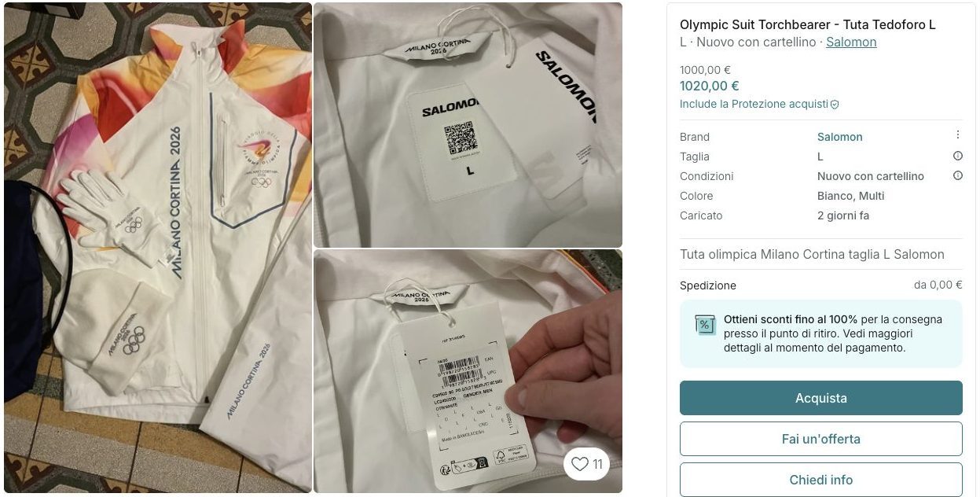Click the 1020,00 € price with protection
Image resolution: width=980 pixels, height=497 pixels.
click(x=709, y=86)
